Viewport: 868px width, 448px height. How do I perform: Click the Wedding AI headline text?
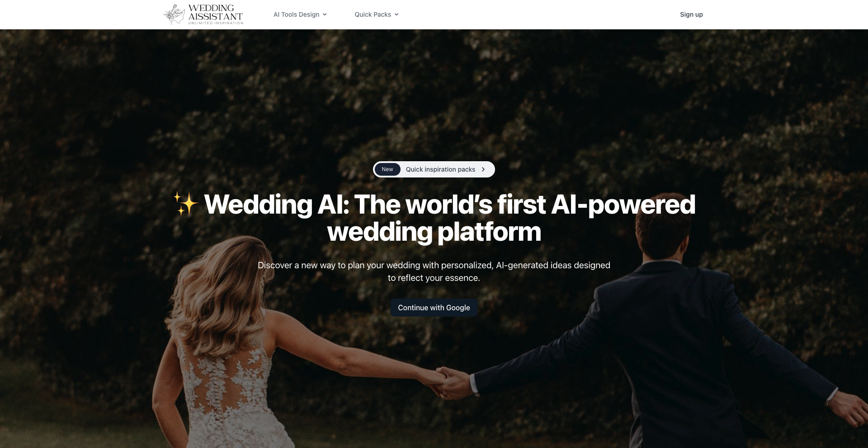click(434, 218)
